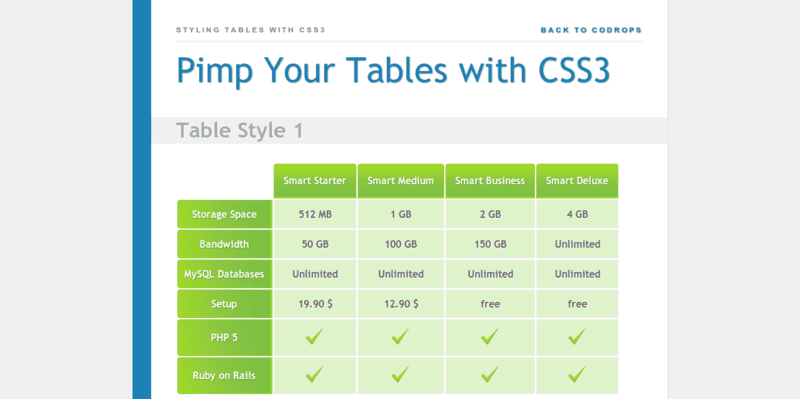Screen dimensions: 800x399
Task: Click the 512 MB storage cell
Action: [x=315, y=214]
